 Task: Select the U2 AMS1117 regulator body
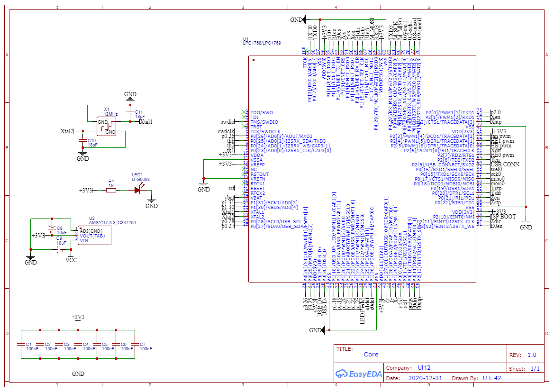coord(94,235)
